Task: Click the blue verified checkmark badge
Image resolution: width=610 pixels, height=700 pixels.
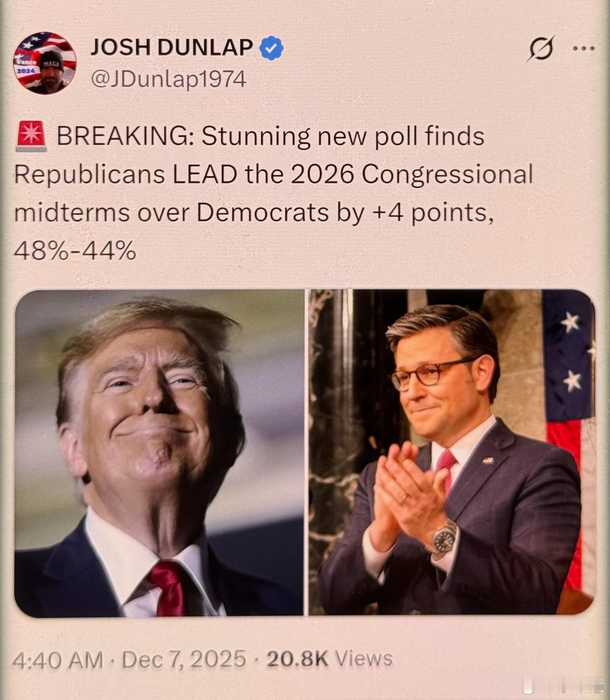Action: 271,48
